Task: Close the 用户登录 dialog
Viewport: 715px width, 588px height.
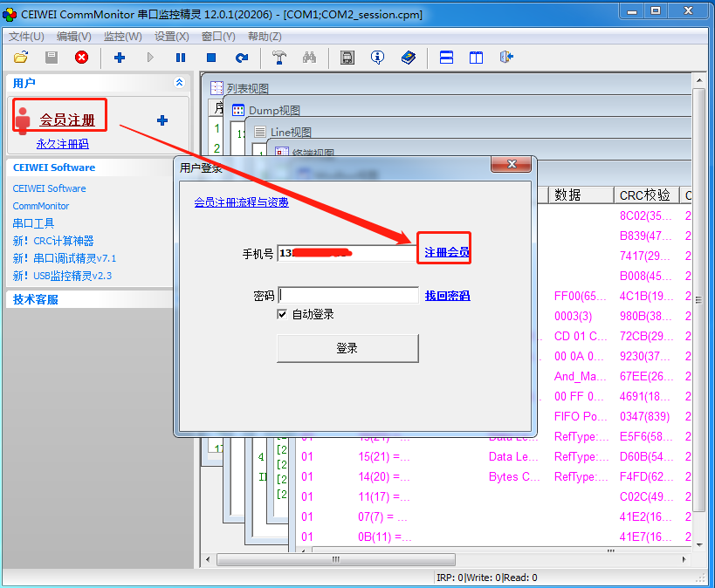Action: (x=512, y=164)
